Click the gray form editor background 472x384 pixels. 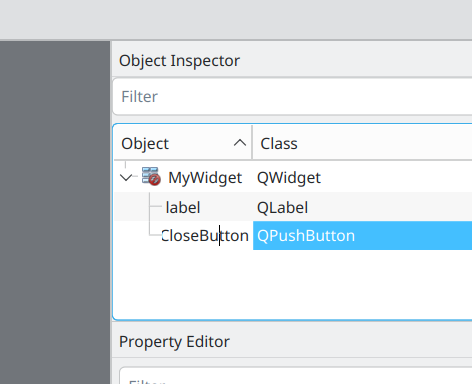[55, 212]
